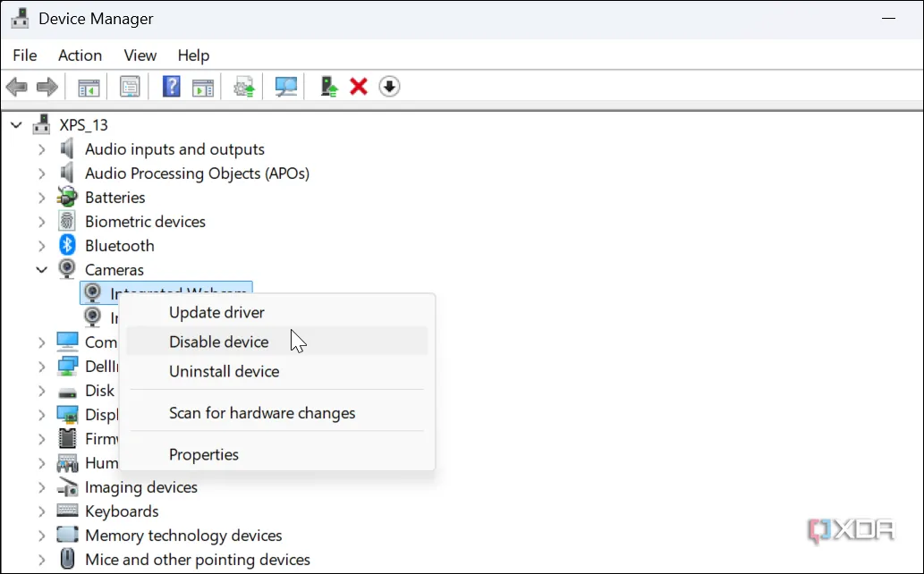Click the XPS_13 computer icon
The width and height of the screenshot is (924, 574).
(42, 123)
